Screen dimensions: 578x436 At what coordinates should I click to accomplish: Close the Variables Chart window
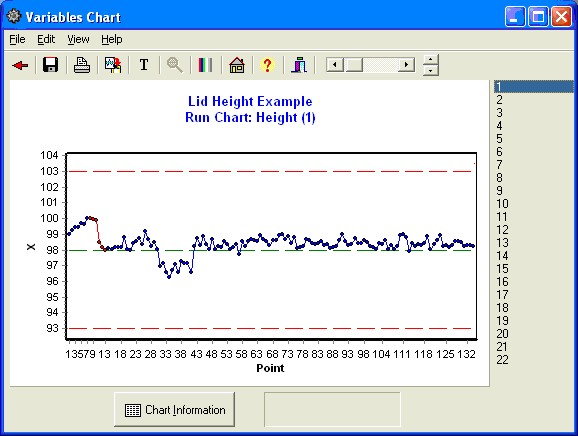coord(561,17)
